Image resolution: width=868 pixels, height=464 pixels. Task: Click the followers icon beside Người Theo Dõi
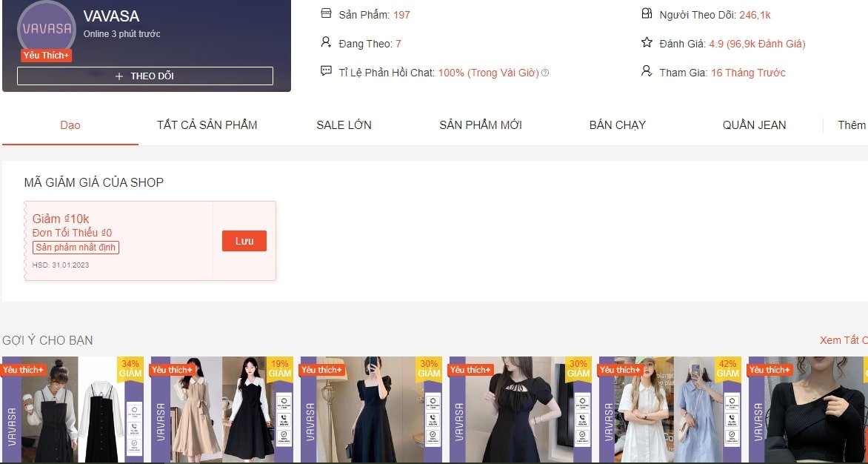point(647,14)
